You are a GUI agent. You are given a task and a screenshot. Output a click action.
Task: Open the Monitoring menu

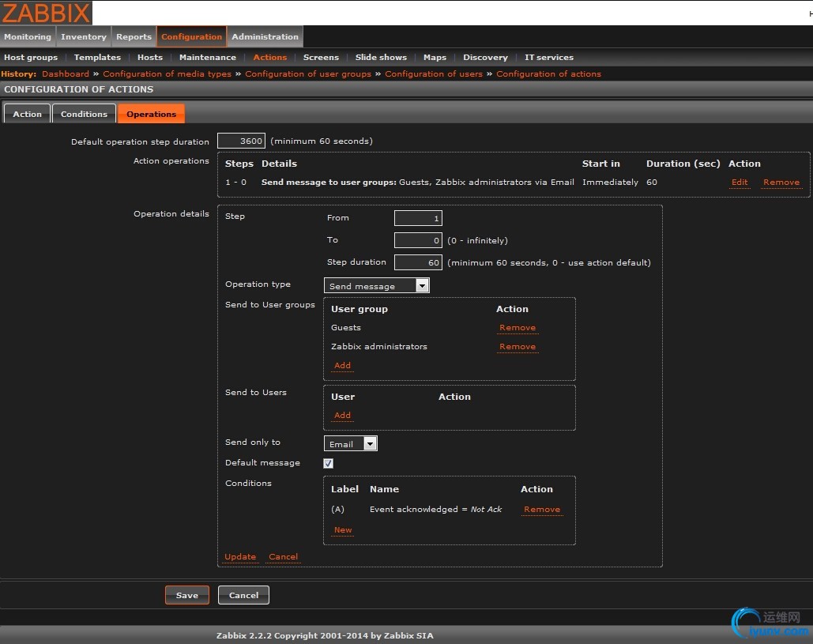(x=28, y=36)
